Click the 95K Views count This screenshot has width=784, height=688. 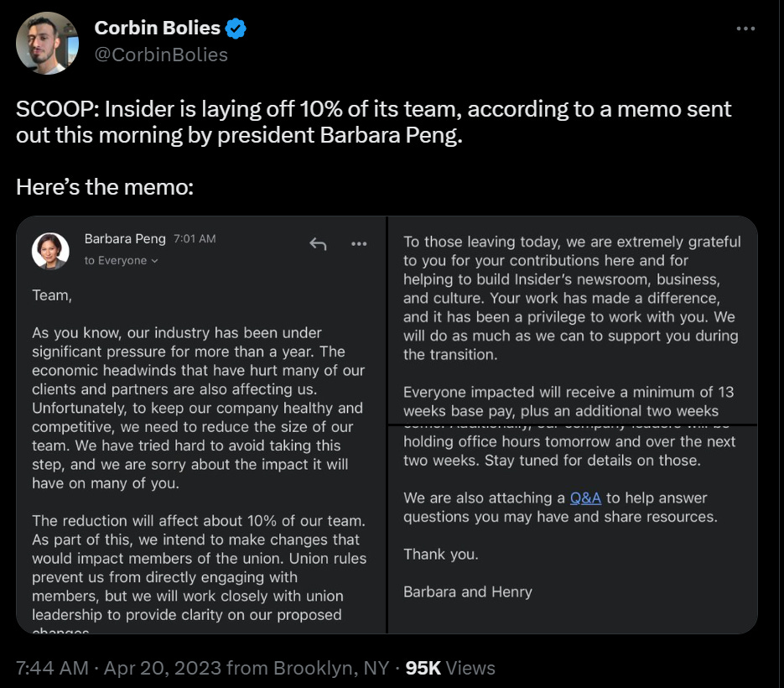pyautogui.click(x=450, y=668)
